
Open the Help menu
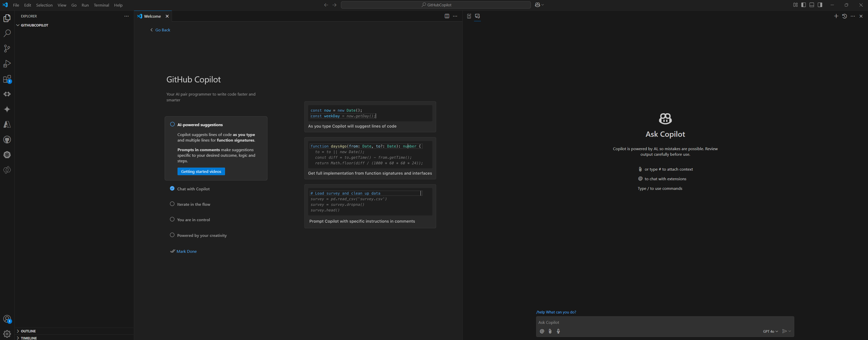coord(118,5)
